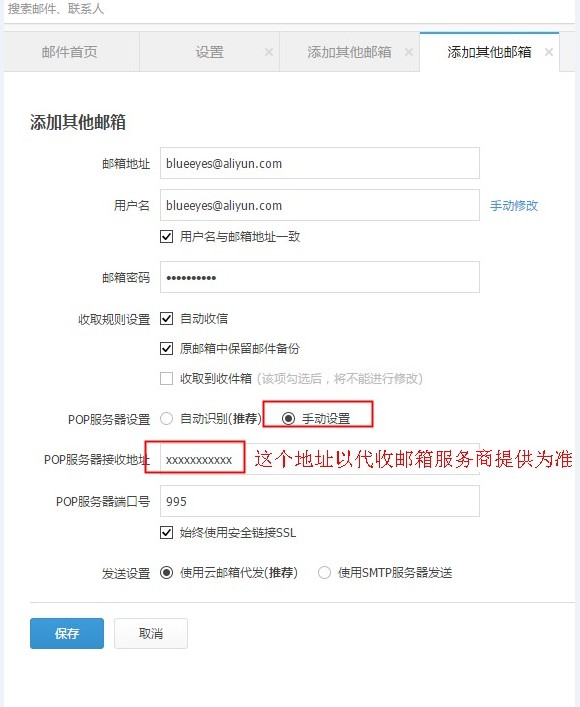Switch to the 邮件首页 tab
This screenshot has width=580, height=707.
70,52
